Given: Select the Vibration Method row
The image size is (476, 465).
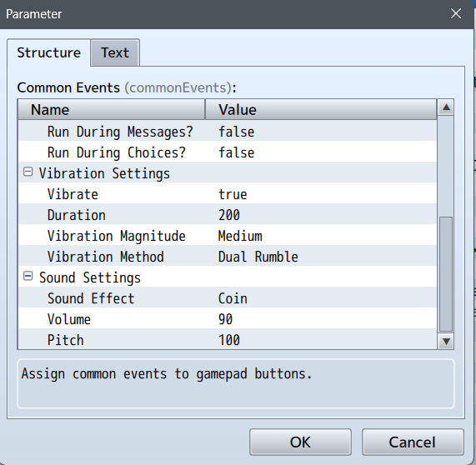Looking at the screenshot, I should (228, 257).
